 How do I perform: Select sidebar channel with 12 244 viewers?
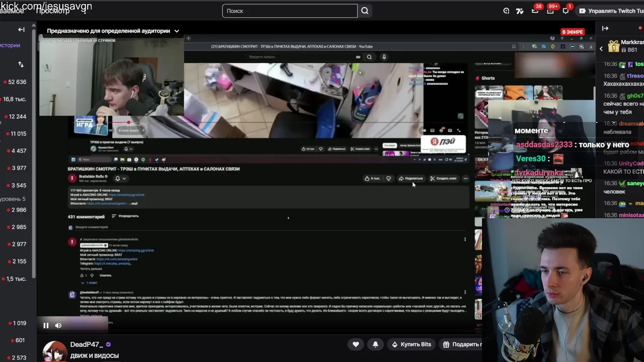16,116
